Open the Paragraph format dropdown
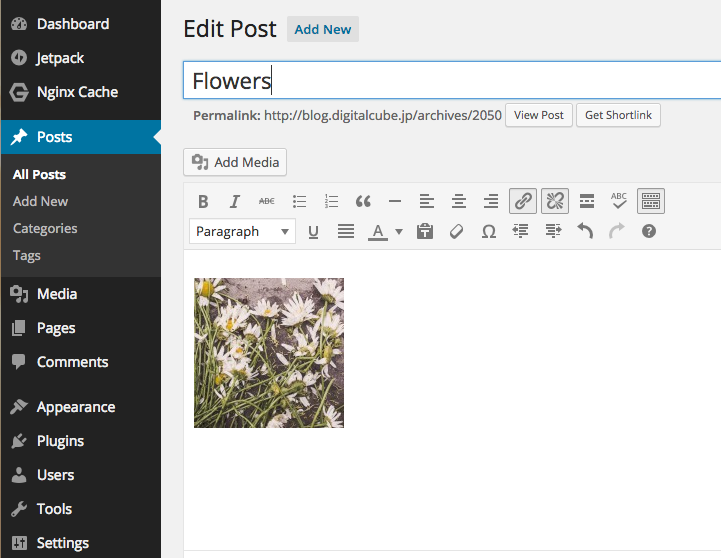 [242, 231]
